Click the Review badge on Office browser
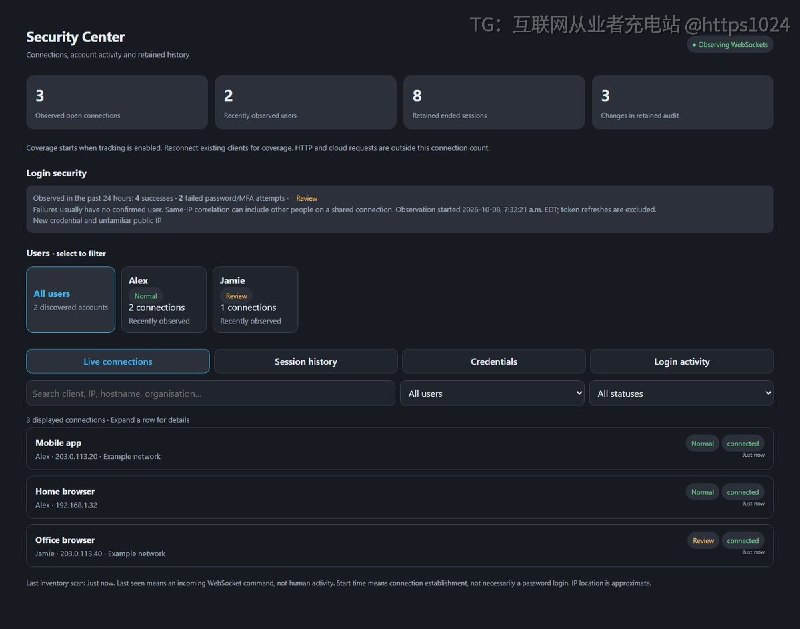 point(703,541)
